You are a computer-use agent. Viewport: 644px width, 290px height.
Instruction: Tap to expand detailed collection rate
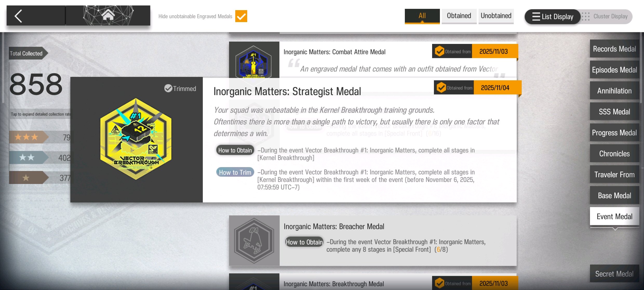(40, 114)
